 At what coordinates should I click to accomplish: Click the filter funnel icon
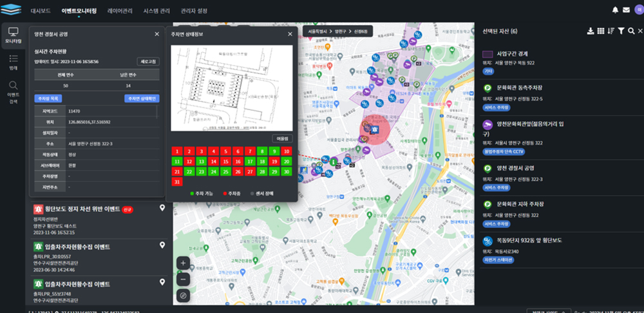coord(621,31)
